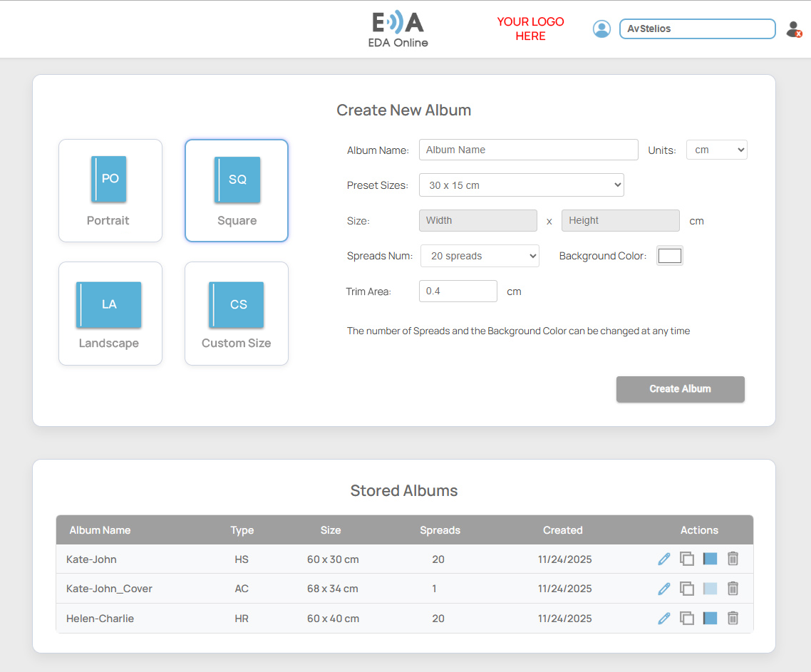Screen dimensions: 811x672
Task: Edit the Helen-Charlie album
Action: coord(664,619)
